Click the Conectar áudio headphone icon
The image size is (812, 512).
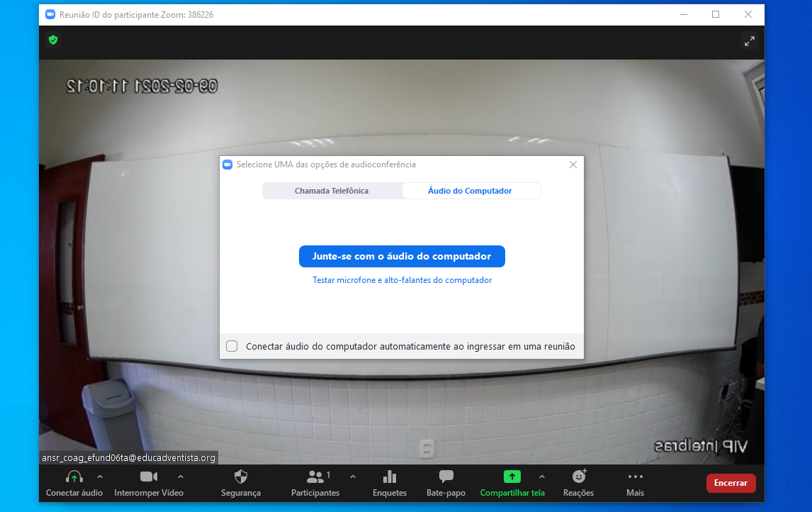point(74,477)
